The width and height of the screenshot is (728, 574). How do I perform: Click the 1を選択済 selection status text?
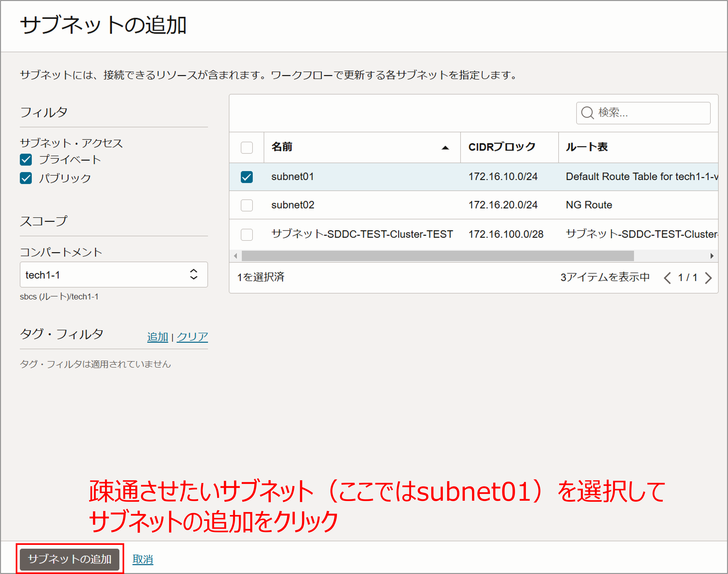[x=261, y=277]
